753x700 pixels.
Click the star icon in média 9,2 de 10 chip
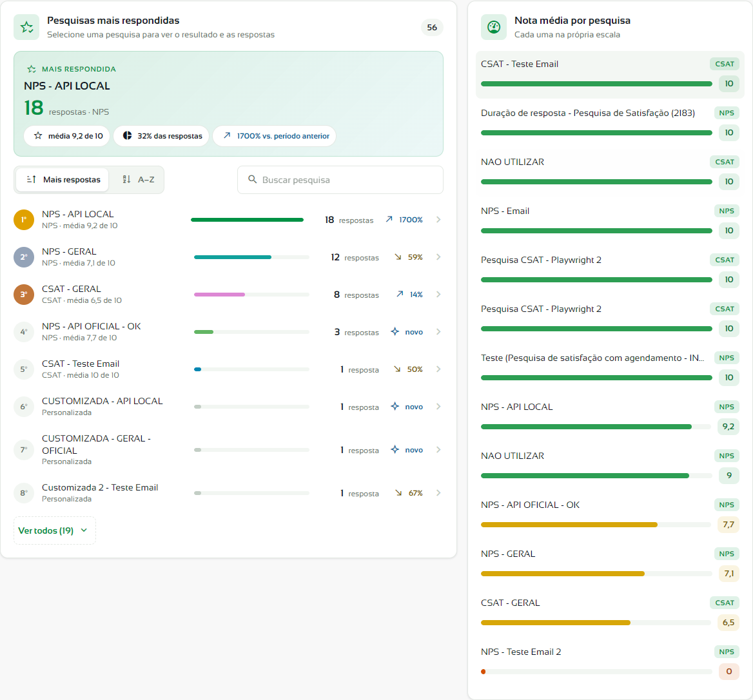click(38, 136)
